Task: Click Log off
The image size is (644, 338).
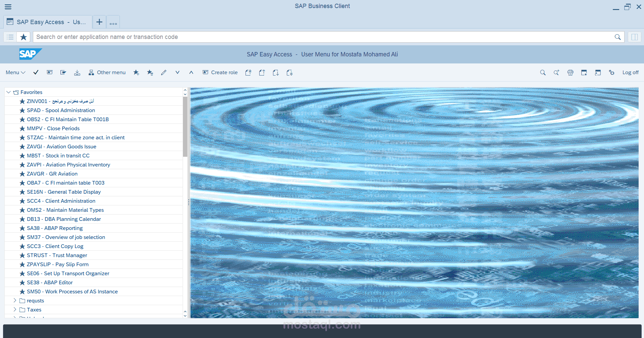Action: pyautogui.click(x=631, y=73)
